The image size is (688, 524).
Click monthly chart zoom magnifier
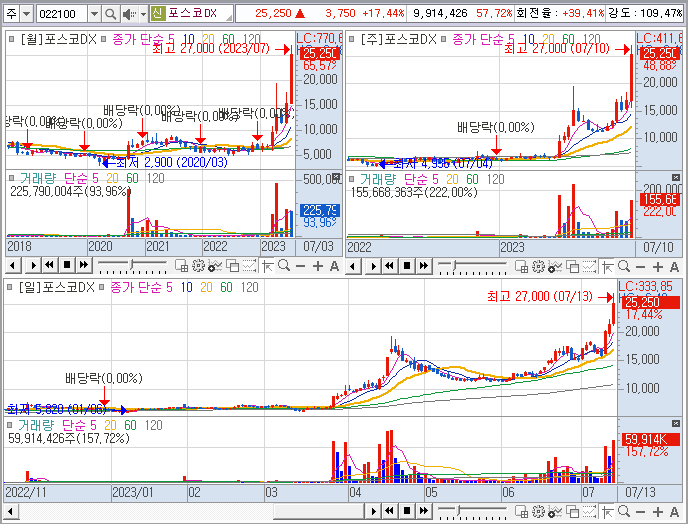284,266
